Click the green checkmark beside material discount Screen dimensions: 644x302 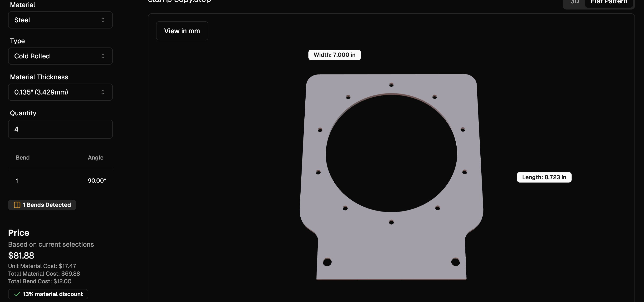[x=17, y=294]
